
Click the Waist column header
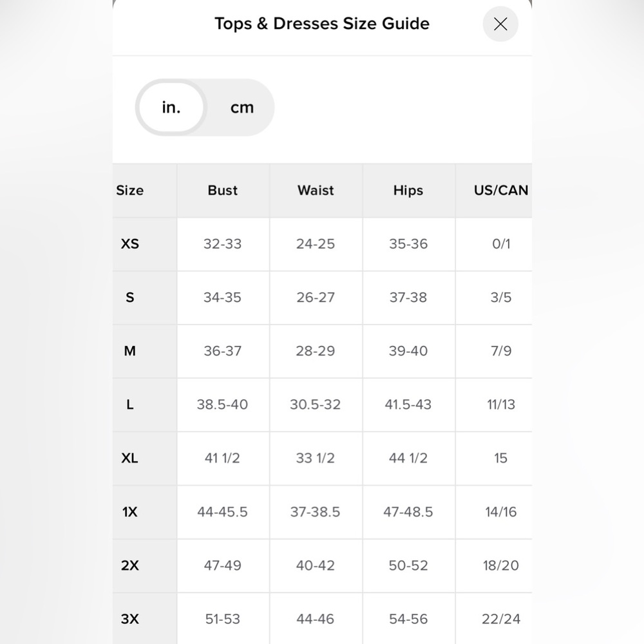pos(316,191)
